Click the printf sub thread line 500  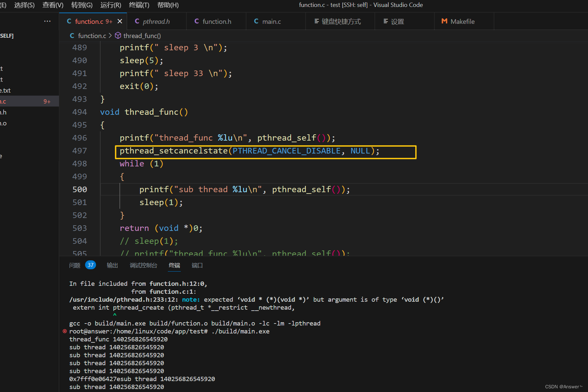[x=245, y=190]
